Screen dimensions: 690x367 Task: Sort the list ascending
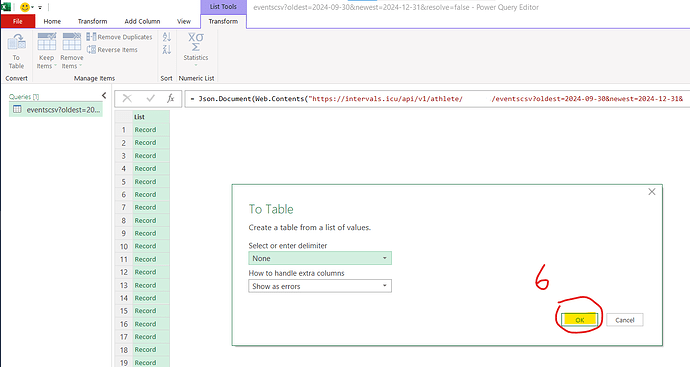click(167, 37)
